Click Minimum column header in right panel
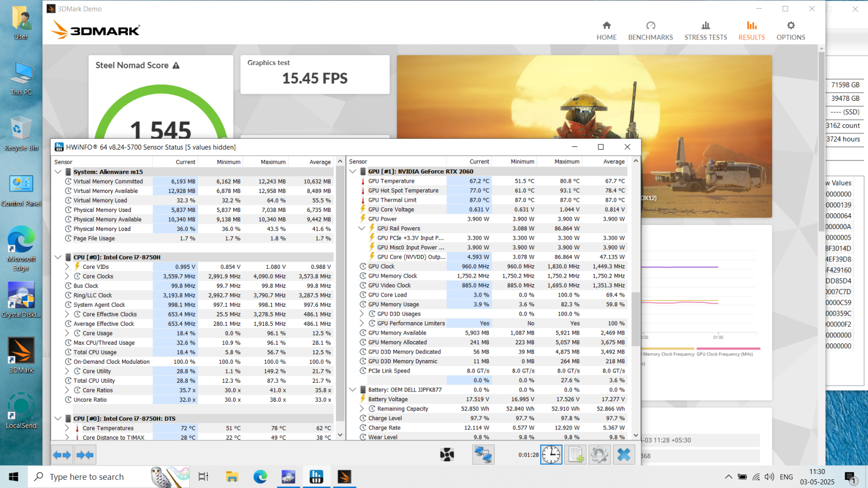Screen dimensions: 868x488 (x=514, y=162)
